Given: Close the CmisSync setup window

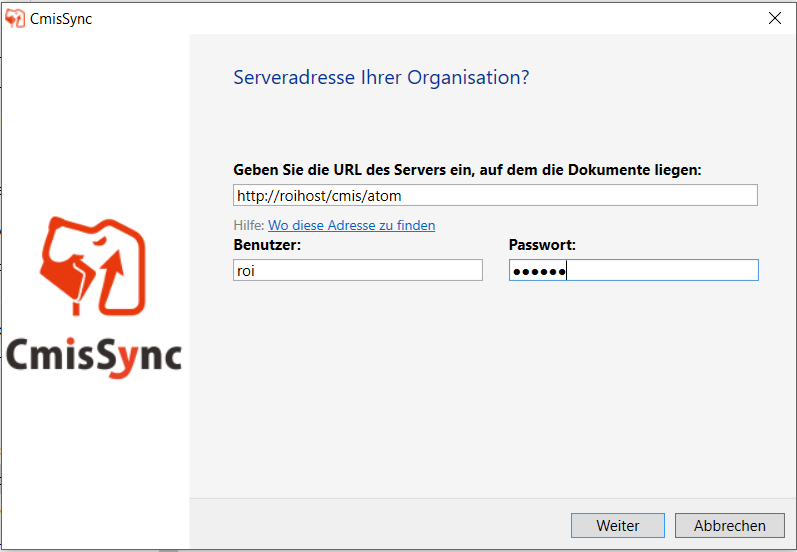Looking at the screenshot, I should [x=775, y=18].
